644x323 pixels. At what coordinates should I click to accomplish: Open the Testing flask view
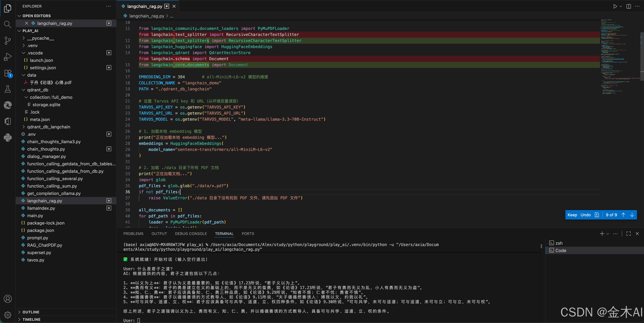[8, 89]
